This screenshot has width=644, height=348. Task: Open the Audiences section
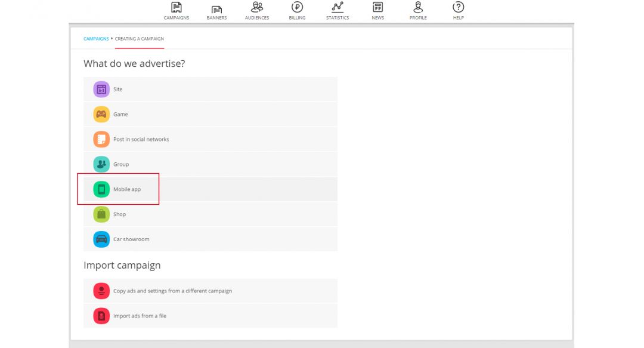tap(257, 10)
